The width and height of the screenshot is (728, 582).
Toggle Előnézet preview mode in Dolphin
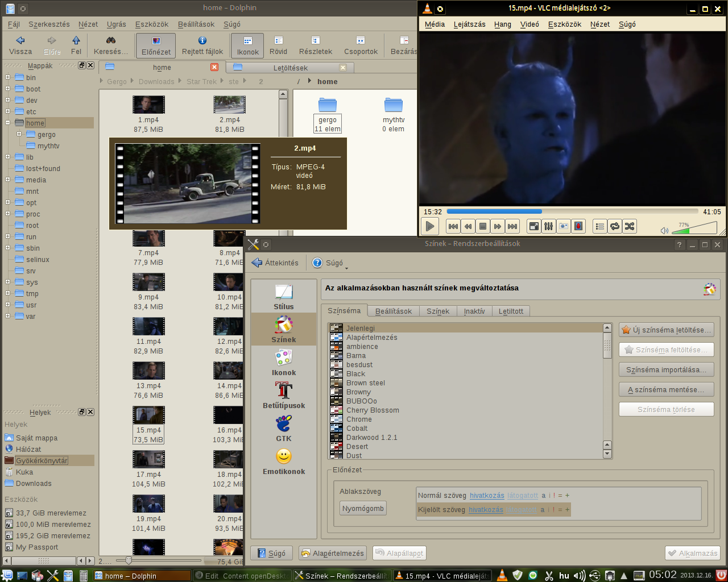click(156, 45)
